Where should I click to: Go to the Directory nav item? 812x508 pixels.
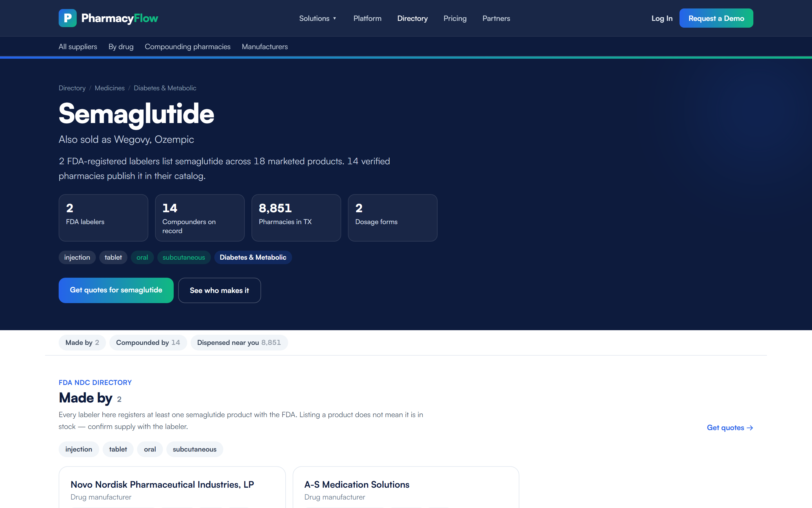coord(412,18)
